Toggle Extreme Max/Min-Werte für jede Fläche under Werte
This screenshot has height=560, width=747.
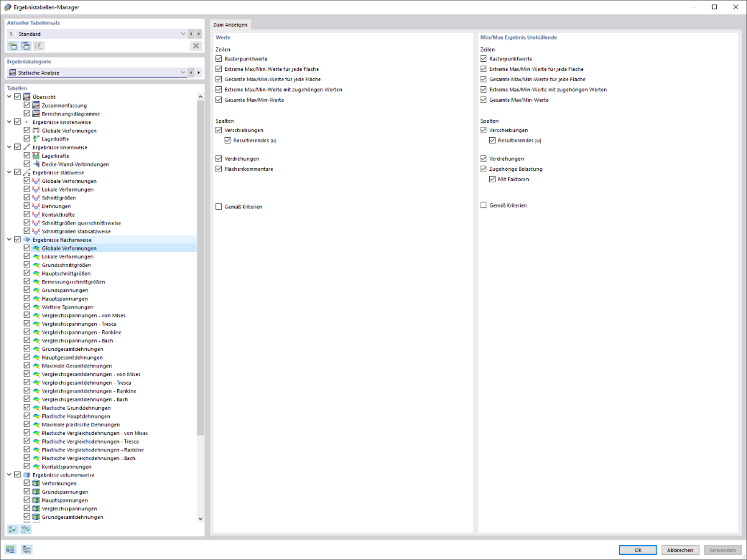pos(218,69)
